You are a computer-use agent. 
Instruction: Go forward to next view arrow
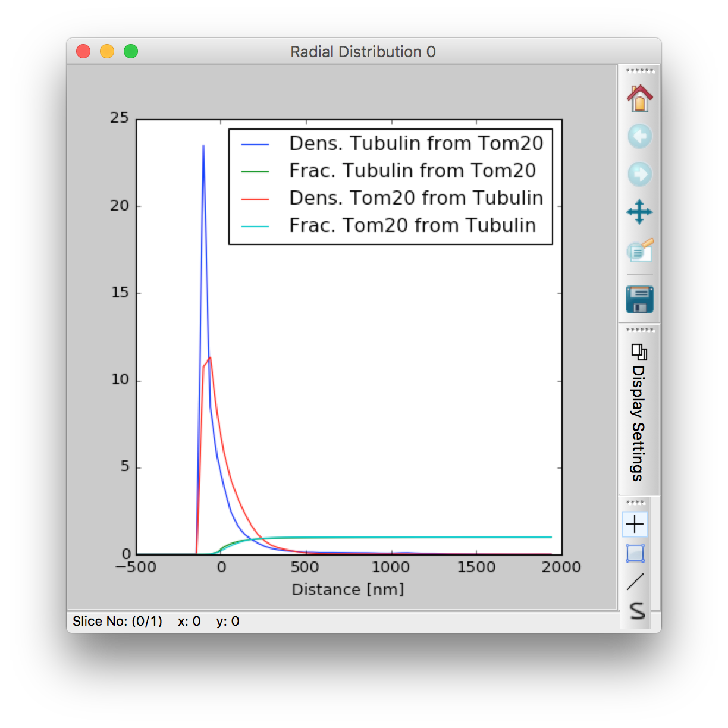(639, 174)
